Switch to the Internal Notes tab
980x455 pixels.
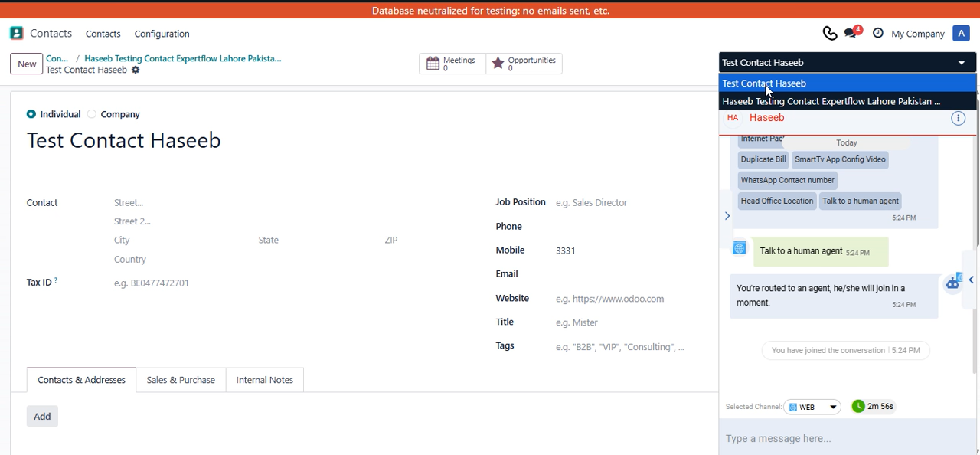tap(264, 380)
